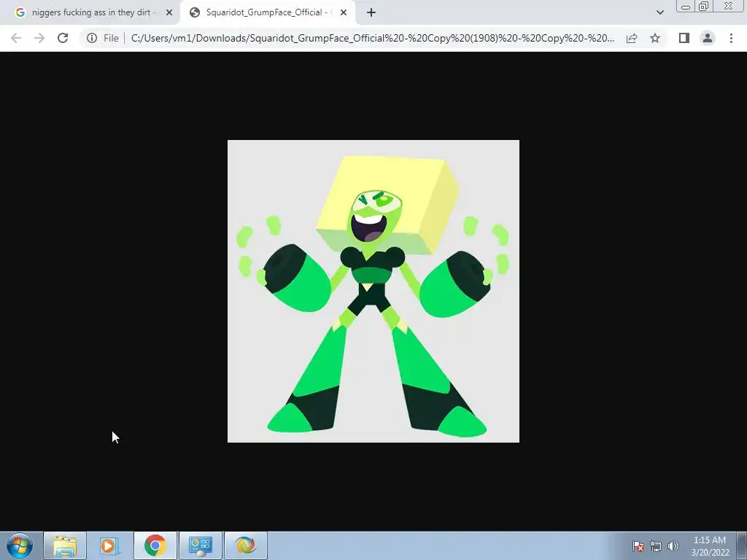Open the Chrome side panel
The image size is (747, 560).
(684, 38)
